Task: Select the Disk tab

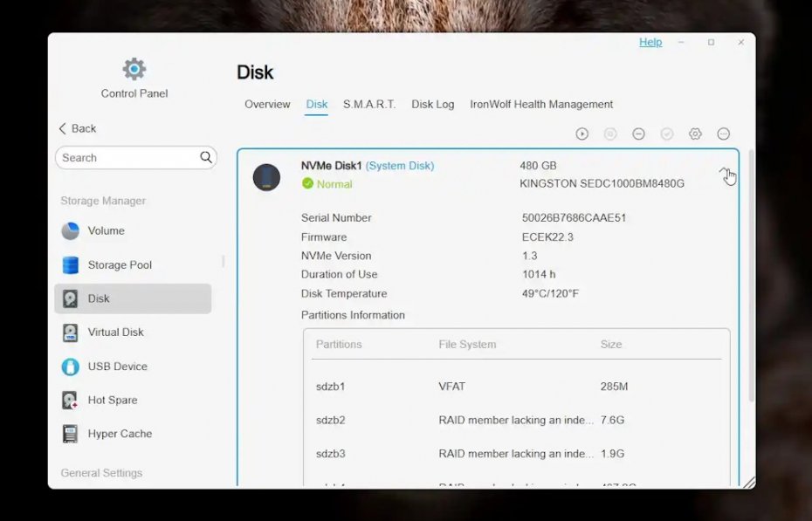Action: [316, 105]
